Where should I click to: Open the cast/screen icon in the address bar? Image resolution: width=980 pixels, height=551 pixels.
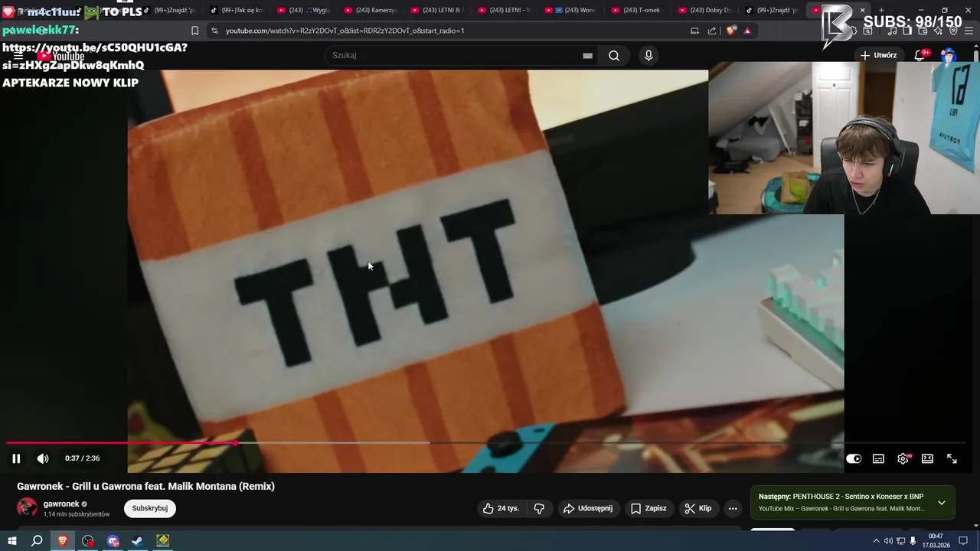pyautogui.click(x=694, y=31)
